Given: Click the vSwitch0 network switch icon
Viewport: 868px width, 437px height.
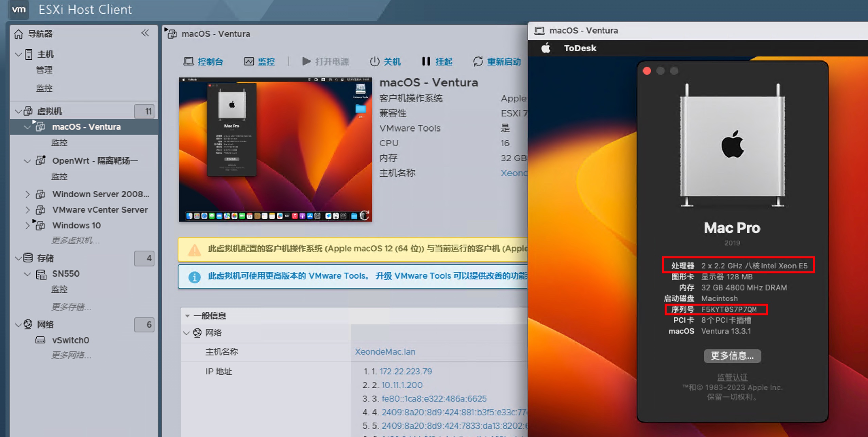Looking at the screenshot, I should 40,340.
